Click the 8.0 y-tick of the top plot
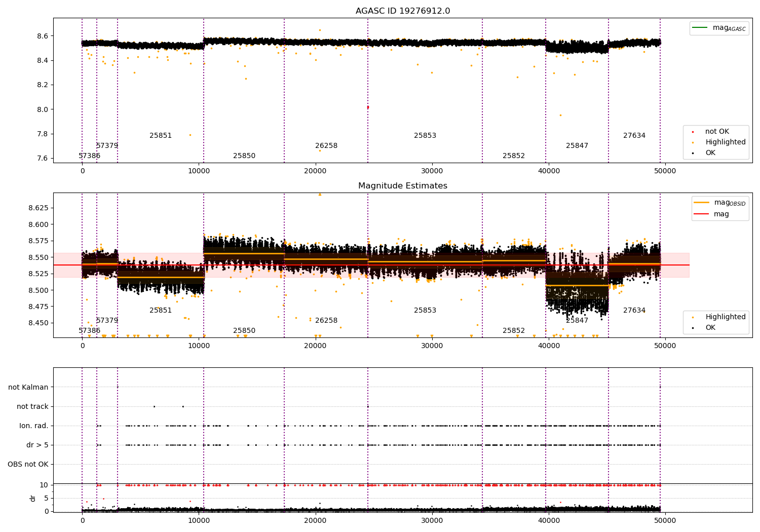This screenshot has width=760, height=532. pyautogui.click(x=43, y=109)
